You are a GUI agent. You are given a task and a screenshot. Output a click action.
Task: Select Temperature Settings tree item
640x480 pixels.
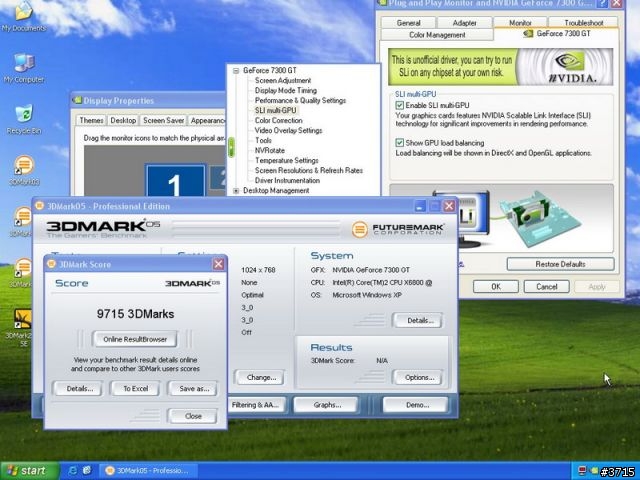(x=286, y=160)
